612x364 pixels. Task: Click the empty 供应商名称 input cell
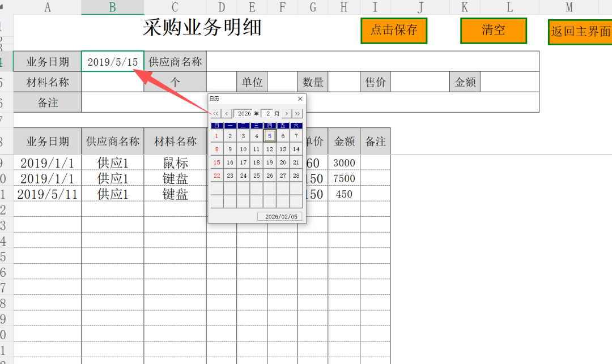[372, 62]
